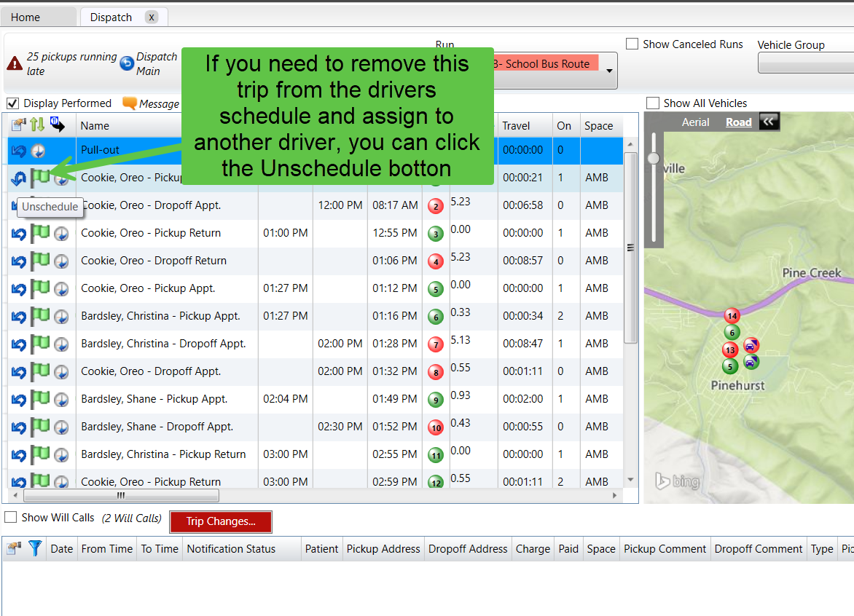
Task: Click stop marker 2 in Cookie, Oreo Dropoff row
Action: pos(435,206)
